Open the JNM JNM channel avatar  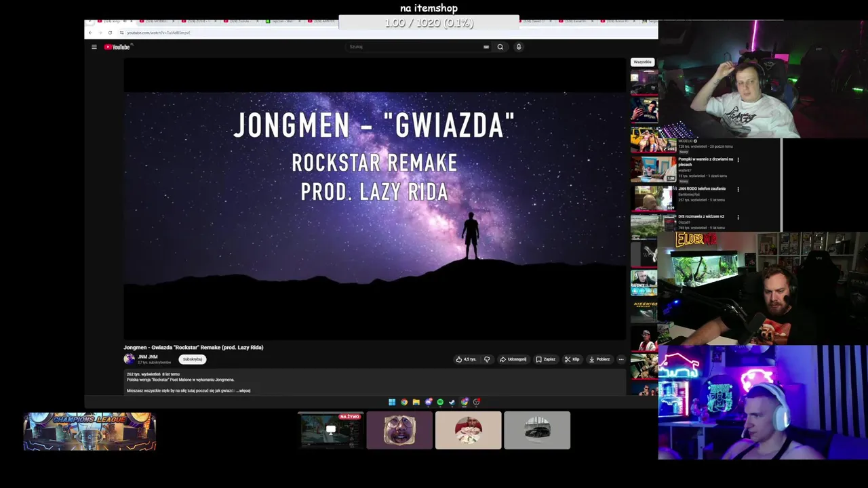coord(129,359)
